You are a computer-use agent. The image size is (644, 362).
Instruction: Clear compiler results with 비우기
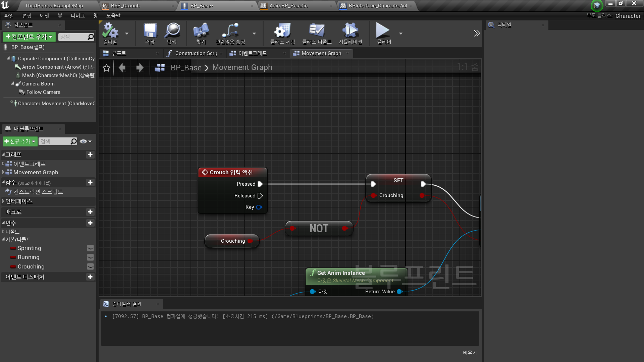click(470, 353)
